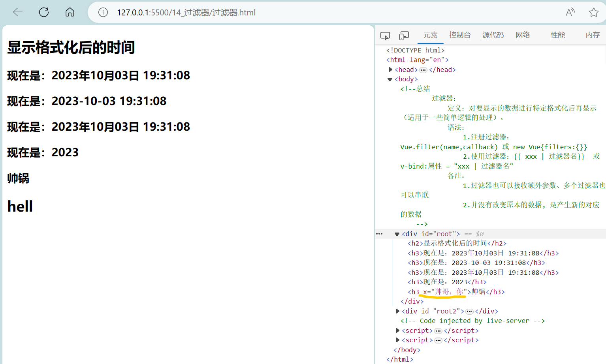Click the page heading 显示格式化后的时间
This screenshot has height=364, width=606.
coord(71,47)
